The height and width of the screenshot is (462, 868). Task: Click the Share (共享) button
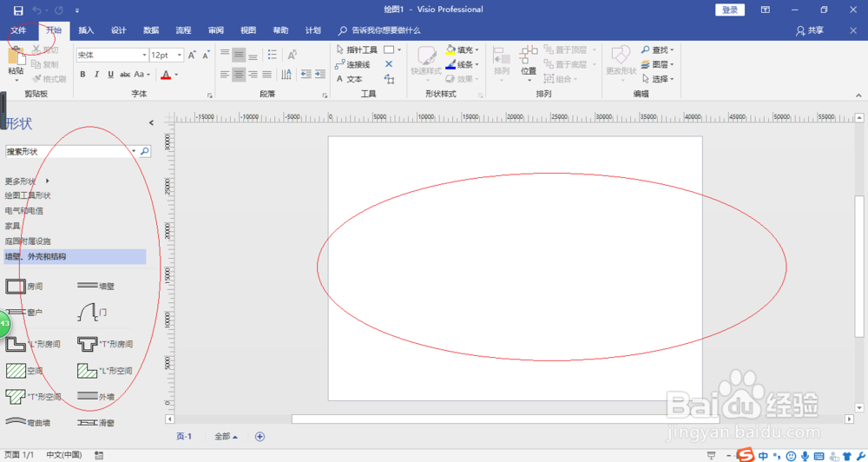[x=810, y=30]
